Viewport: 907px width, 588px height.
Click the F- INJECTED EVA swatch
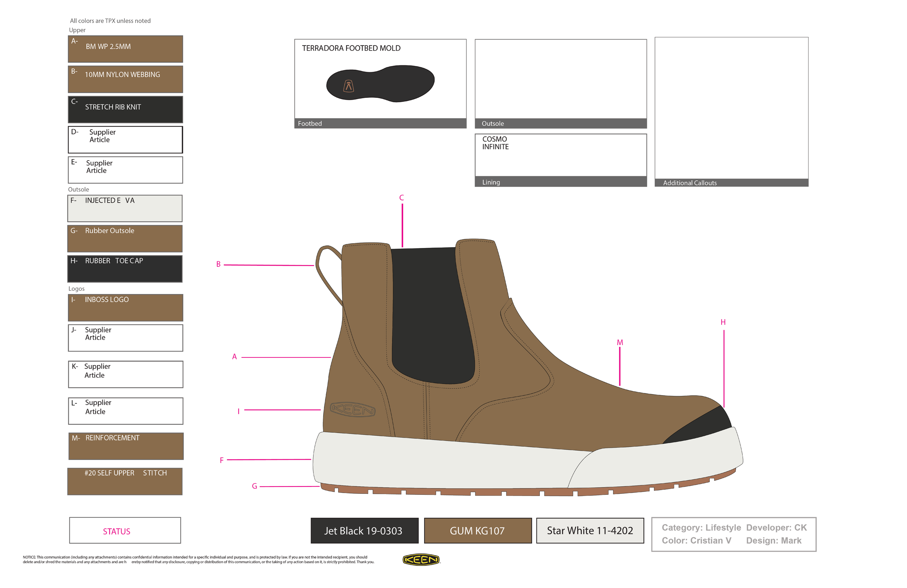pos(125,208)
